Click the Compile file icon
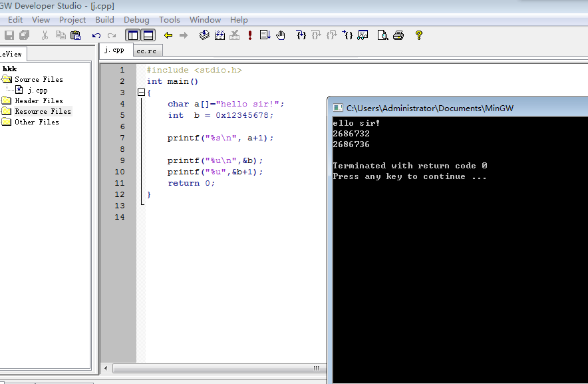The width and height of the screenshot is (588, 384). pos(204,35)
